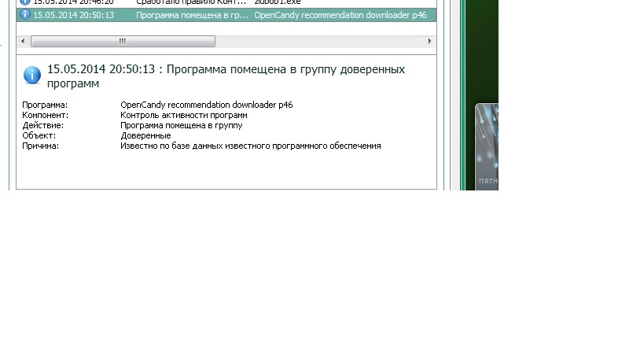Click the value 'Доверенные'
This screenshot has height=362, width=644.
(145, 135)
